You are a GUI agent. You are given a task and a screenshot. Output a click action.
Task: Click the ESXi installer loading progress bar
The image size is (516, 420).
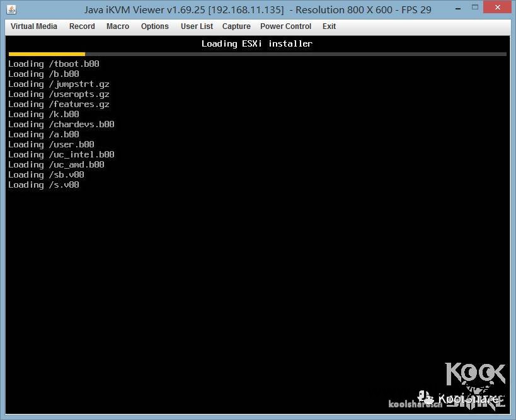(x=257, y=54)
